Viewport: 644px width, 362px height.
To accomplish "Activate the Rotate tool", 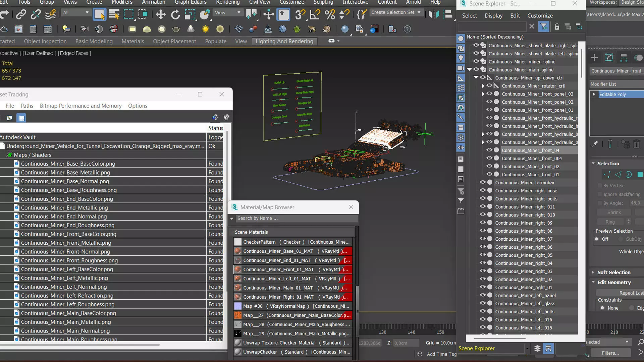I will (x=175, y=14).
